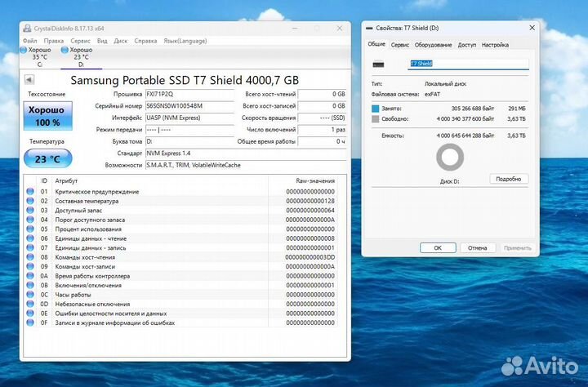Click the blue Занято color swatch

pyautogui.click(x=376, y=109)
